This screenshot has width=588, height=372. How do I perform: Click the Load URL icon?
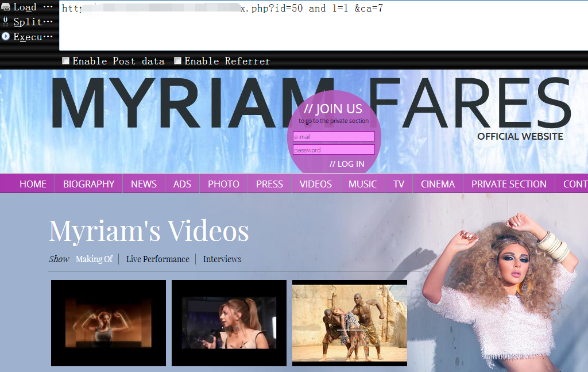coord(6,7)
